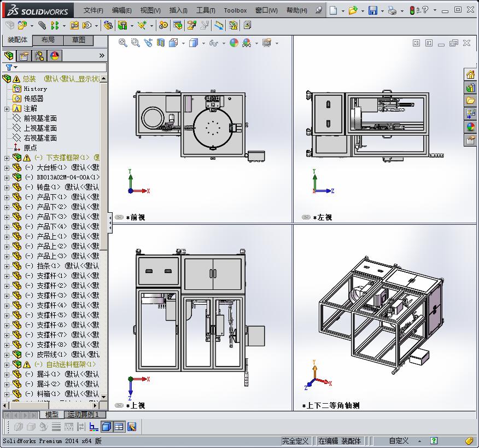Expand the 大台板<1> component node
The image size is (479, 448).
[x=7, y=168]
